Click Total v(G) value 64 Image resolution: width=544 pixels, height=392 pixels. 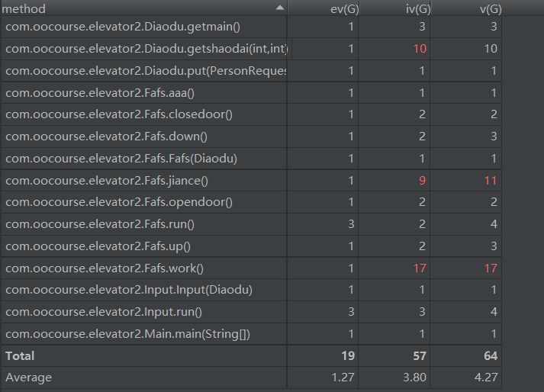tap(491, 356)
